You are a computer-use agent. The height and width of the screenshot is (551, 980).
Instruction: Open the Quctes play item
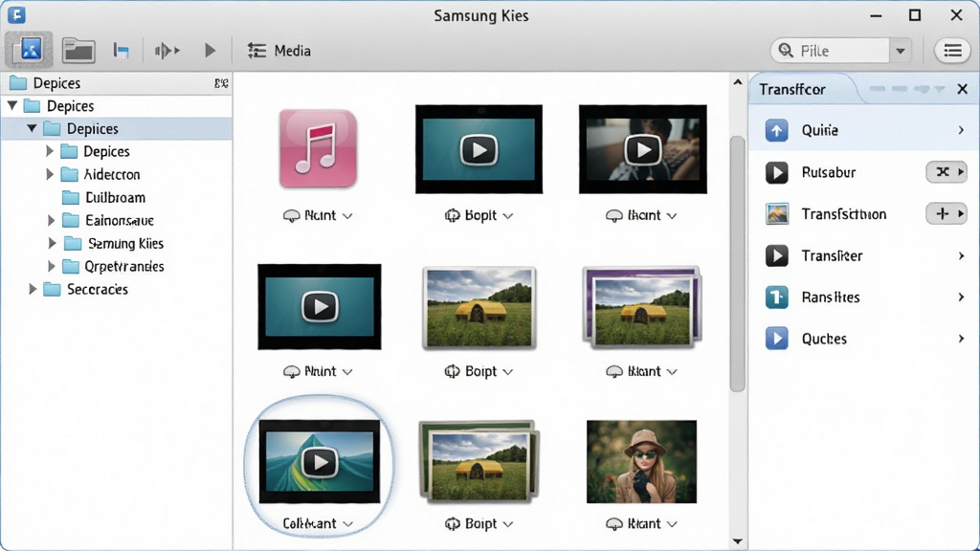click(864, 339)
